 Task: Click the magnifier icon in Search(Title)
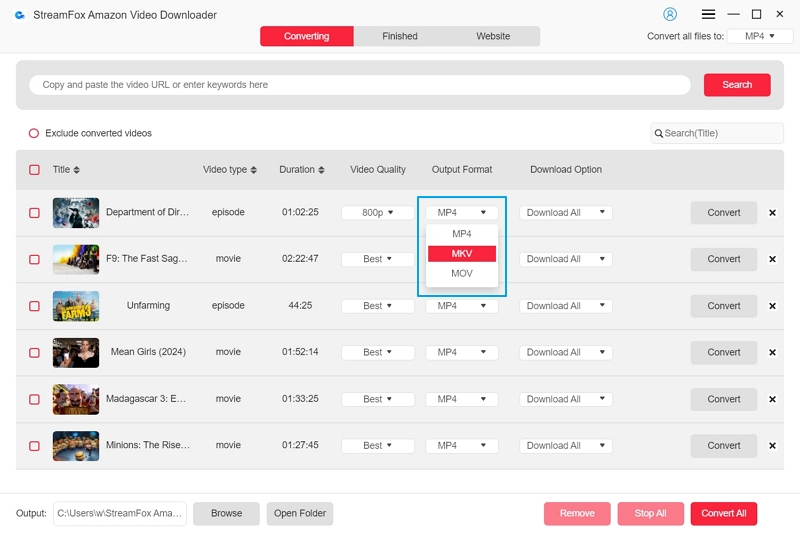[x=659, y=134]
